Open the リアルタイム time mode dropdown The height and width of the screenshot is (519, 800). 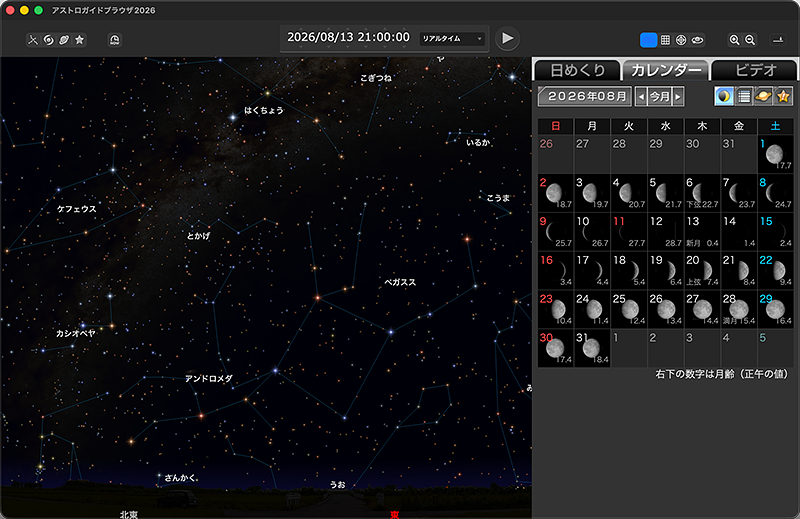[x=452, y=38]
